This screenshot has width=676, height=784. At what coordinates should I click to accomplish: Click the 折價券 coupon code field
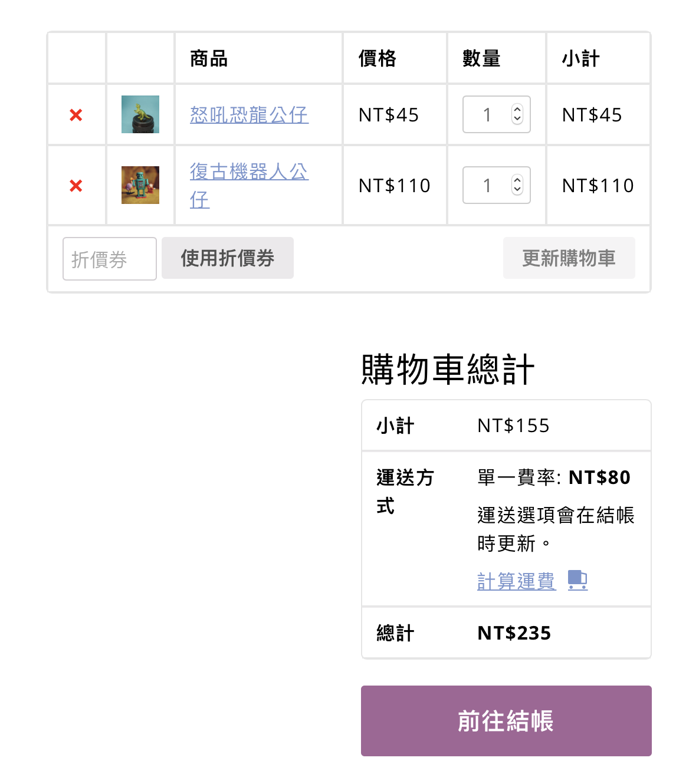(x=110, y=259)
